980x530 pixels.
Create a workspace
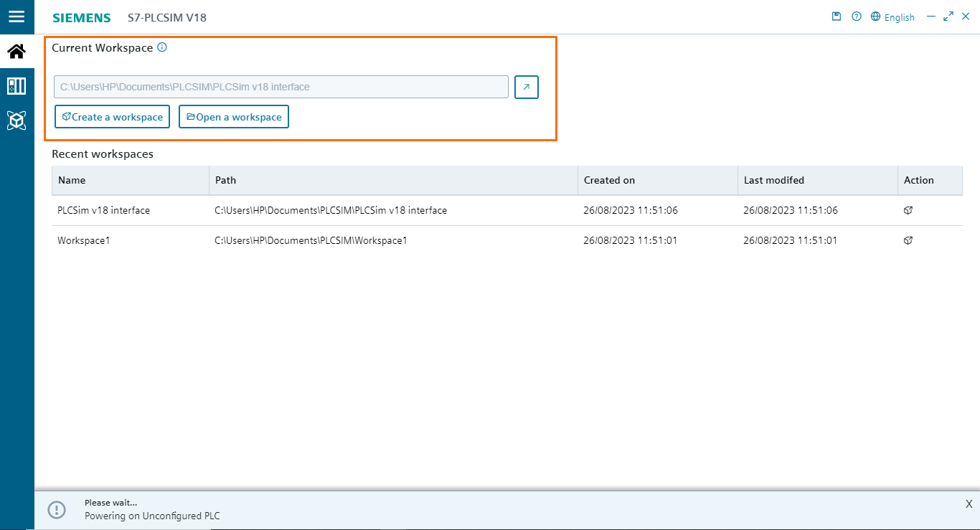pos(112,116)
